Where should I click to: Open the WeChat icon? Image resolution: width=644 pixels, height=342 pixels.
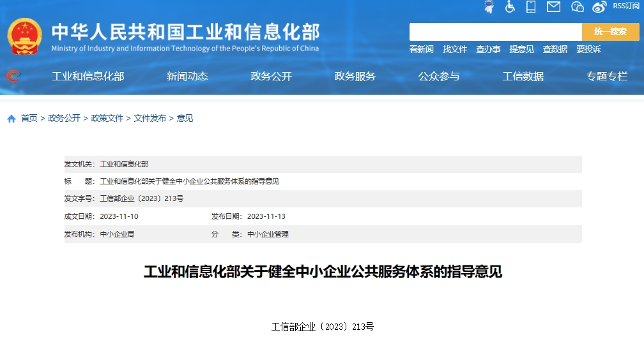[577, 6]
